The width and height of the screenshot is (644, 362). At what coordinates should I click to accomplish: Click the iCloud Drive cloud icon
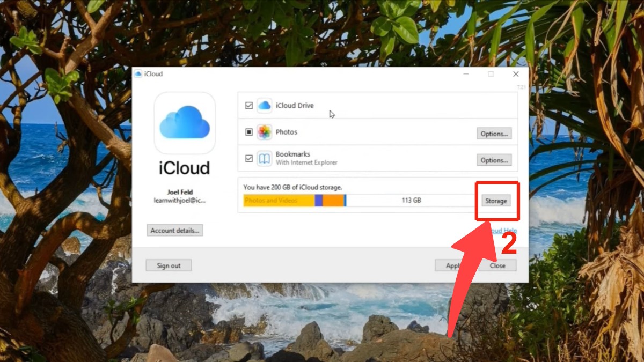point(264,106)
